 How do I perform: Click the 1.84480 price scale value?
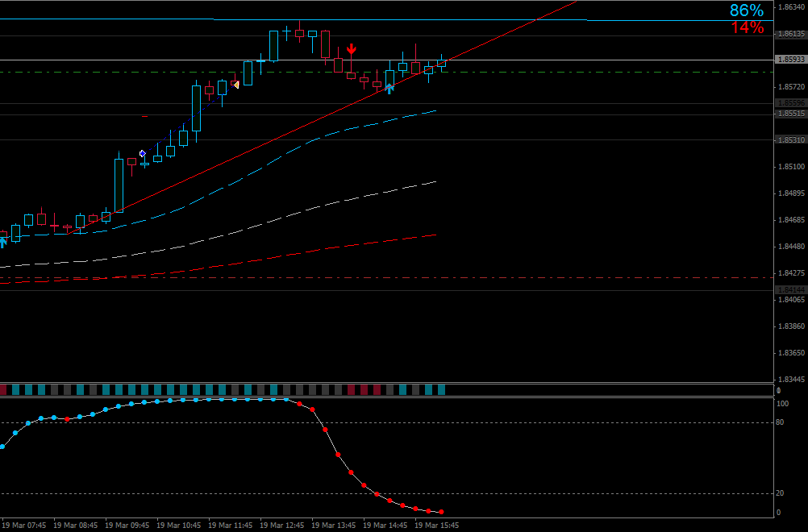point(792,247)
